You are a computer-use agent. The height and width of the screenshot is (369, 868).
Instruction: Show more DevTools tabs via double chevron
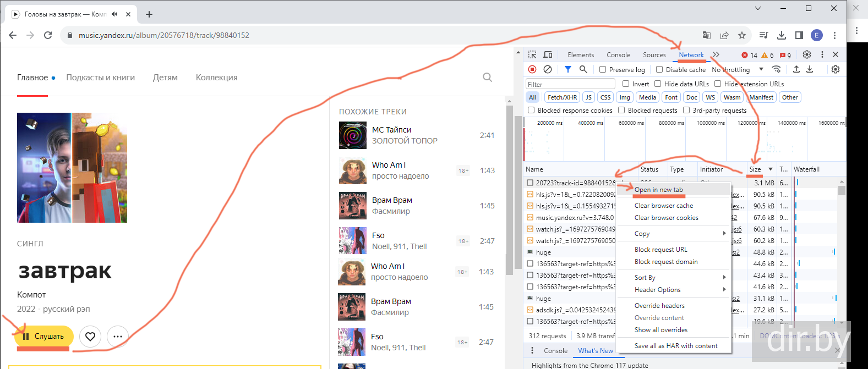click(716, 55)
